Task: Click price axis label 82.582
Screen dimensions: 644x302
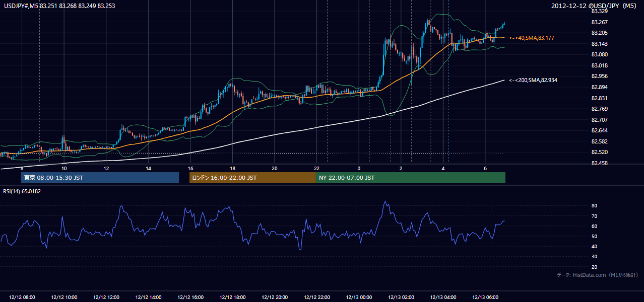Action: point(599,141)
